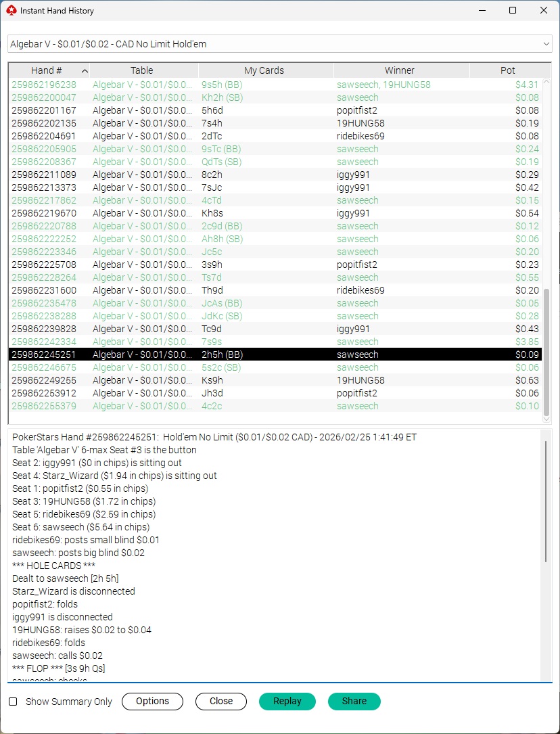Click the hand list scrollbar thumb

pos(546,352)
